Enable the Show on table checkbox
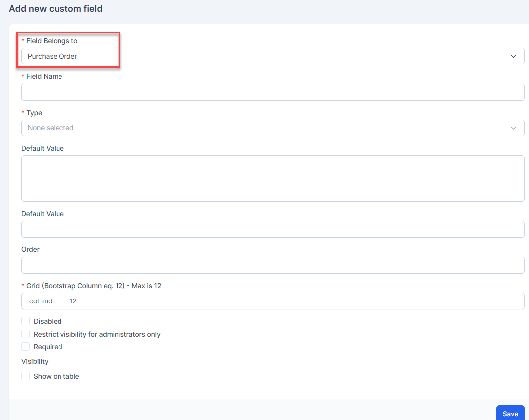This screenshot has width=529, height=420. [26, 376]
